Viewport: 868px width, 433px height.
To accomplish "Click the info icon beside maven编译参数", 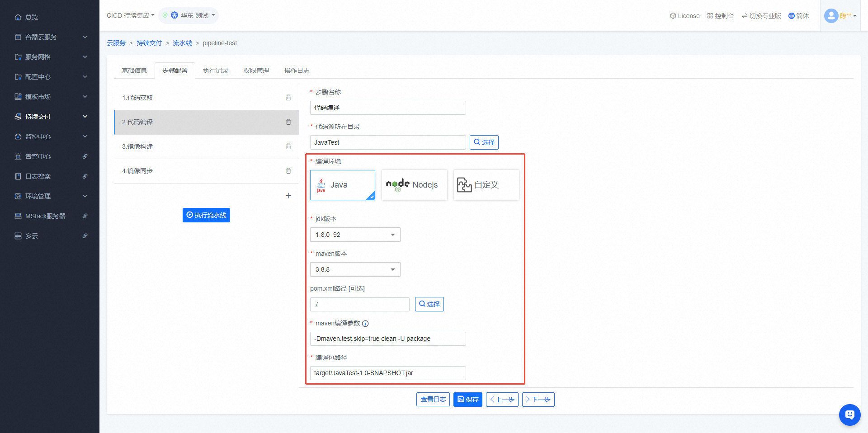I will coord(365,324).
